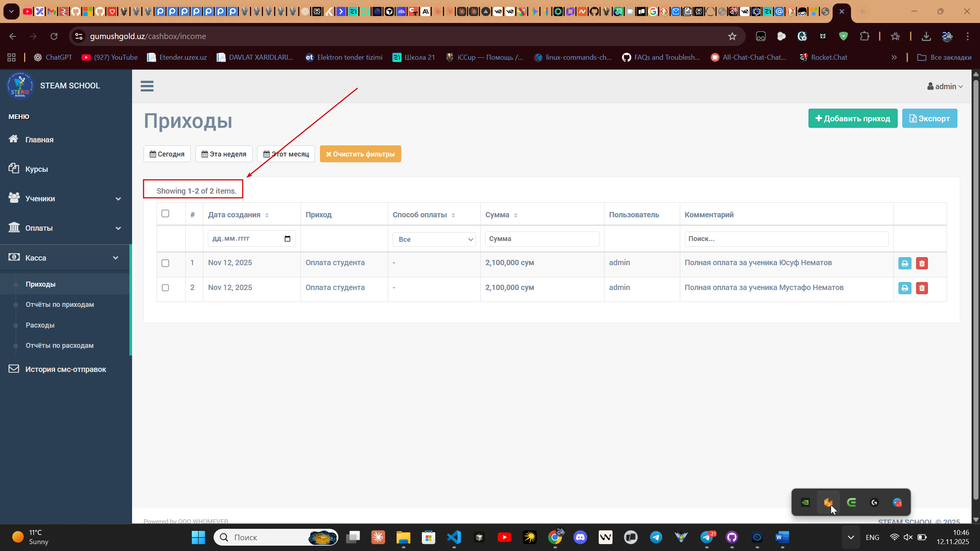Delete the Юсуф Нематов payment row
Viewport: 980px width, 551px height.
pyautogui.click(x=922, y=263)
